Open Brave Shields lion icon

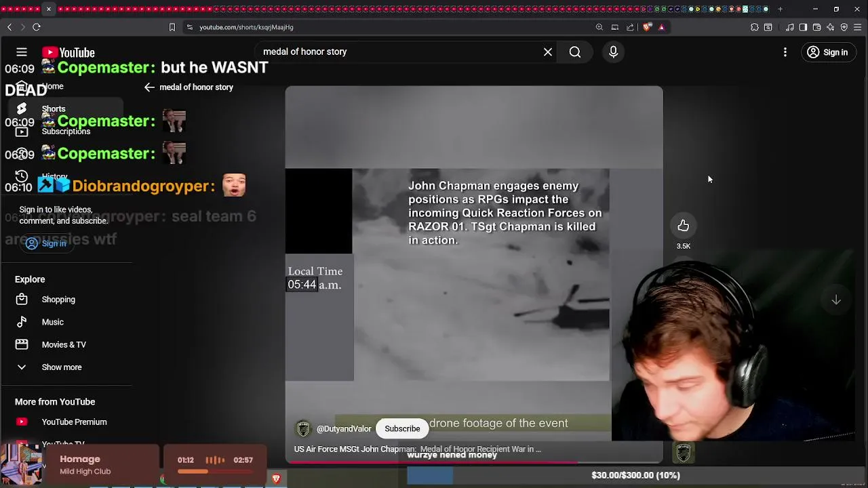click(x=647, y=27)
